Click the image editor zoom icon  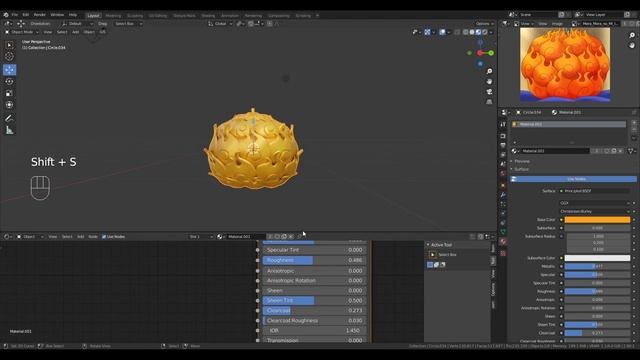(x=632, y=36)
